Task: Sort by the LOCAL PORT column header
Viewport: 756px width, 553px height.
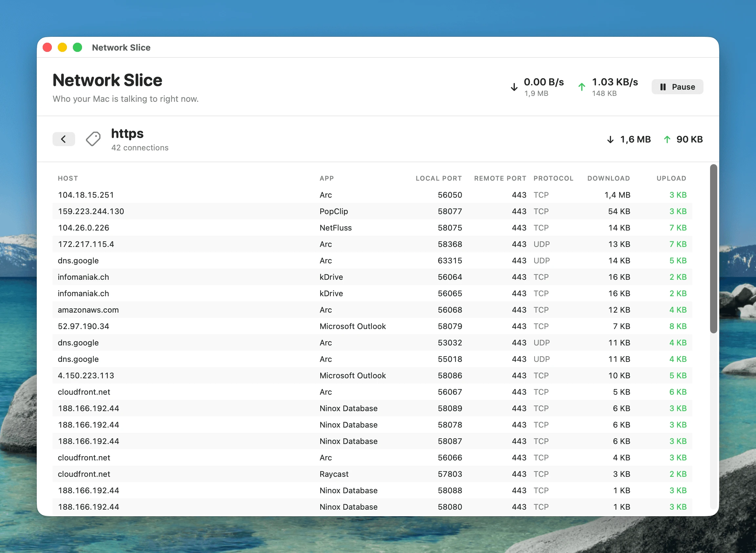Action: pyautogui.click(x=439, y=178)
